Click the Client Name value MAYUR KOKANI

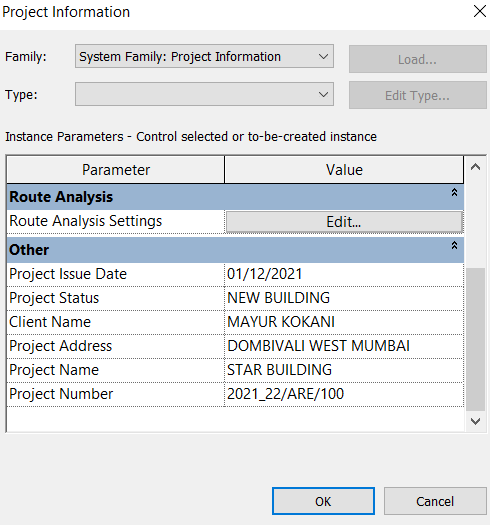(x=344, y=322)
